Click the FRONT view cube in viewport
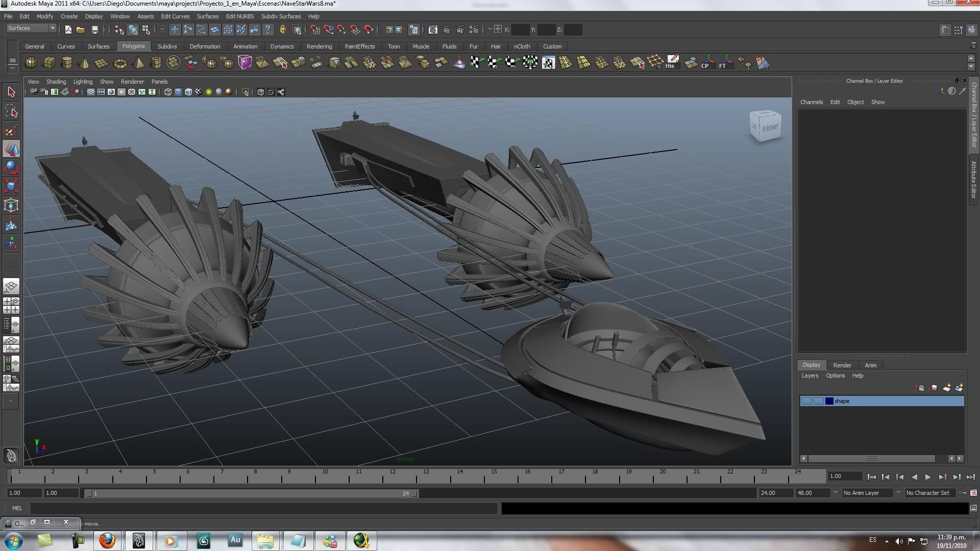This screenshot has height=551, width=980. 766,126
